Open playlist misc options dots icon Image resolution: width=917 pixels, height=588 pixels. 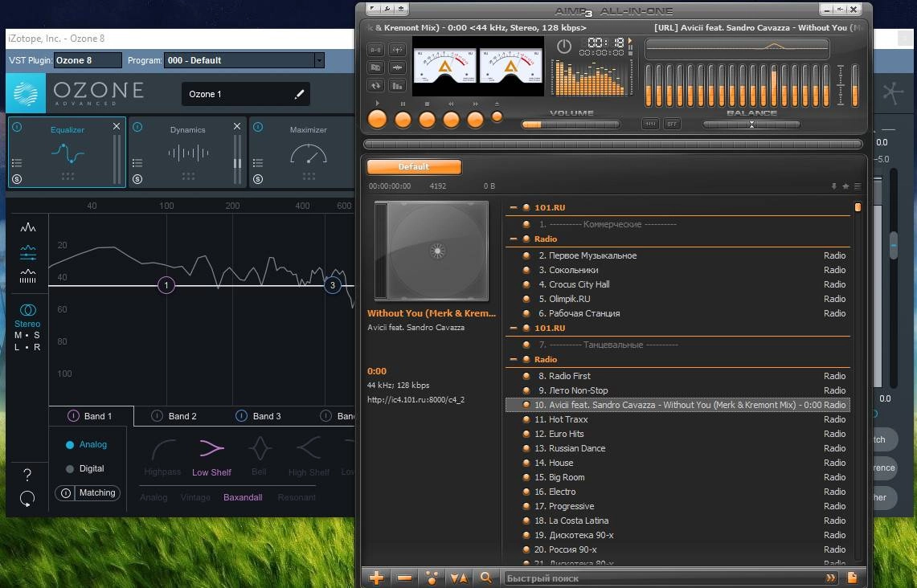point(432,578)
